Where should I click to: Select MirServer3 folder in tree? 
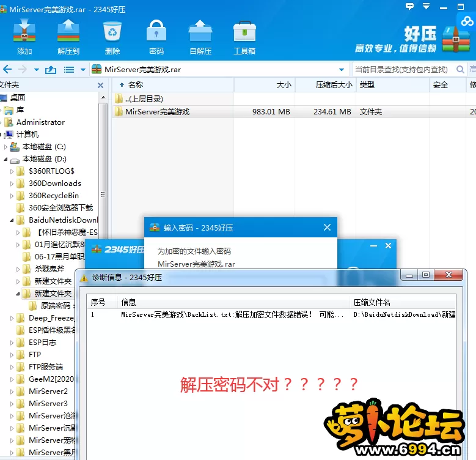click(48, 404)
